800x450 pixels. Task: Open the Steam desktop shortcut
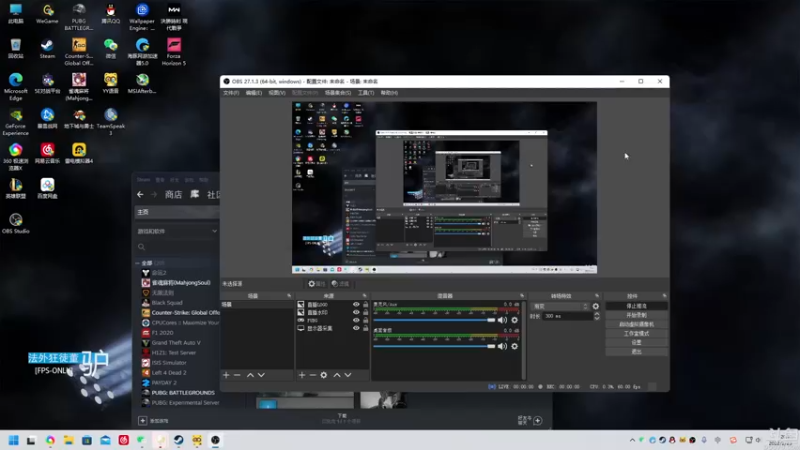(x=47, y=49)
